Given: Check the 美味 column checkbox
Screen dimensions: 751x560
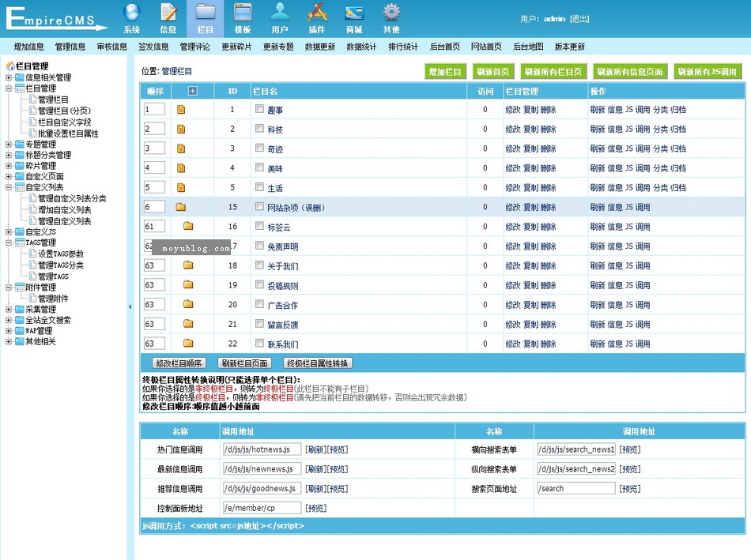Looking at the screenshot, I should tap(259, 167).
